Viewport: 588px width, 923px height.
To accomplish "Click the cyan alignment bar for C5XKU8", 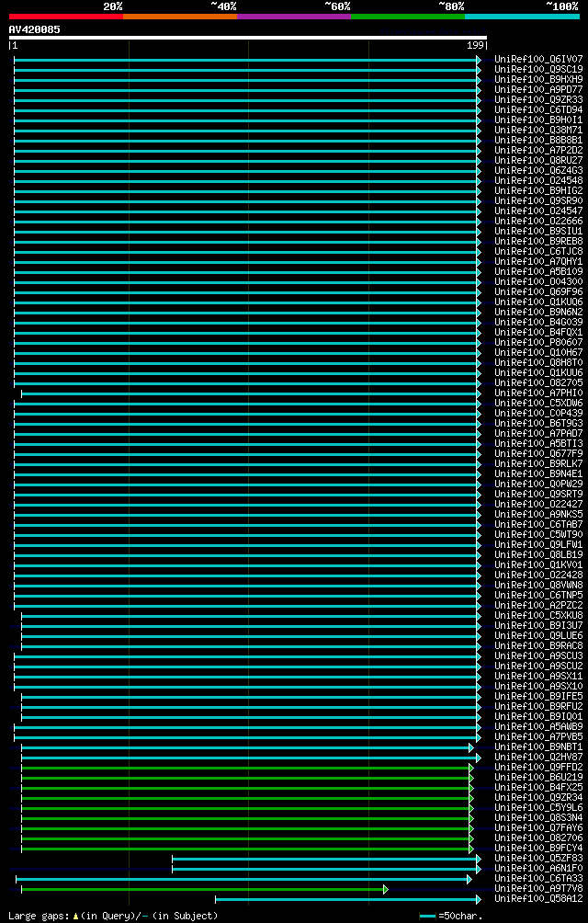I will click(251, 616).
